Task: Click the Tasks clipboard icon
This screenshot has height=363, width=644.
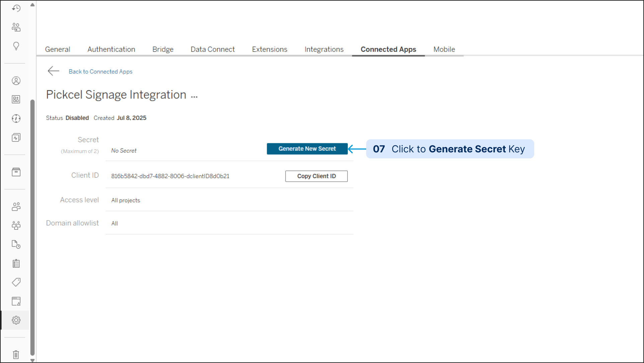Action: click(x=16, y=264)
